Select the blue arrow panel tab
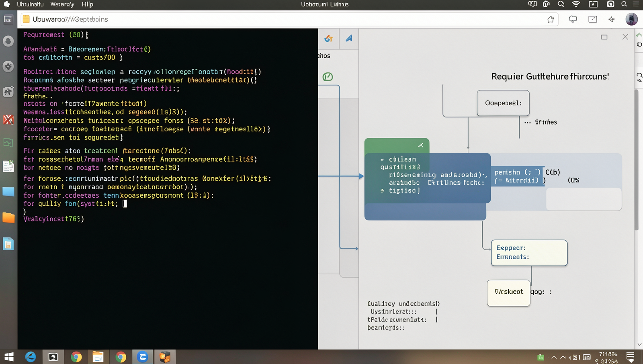The height and width of the screenshot is (364, 643). [349, 39]
